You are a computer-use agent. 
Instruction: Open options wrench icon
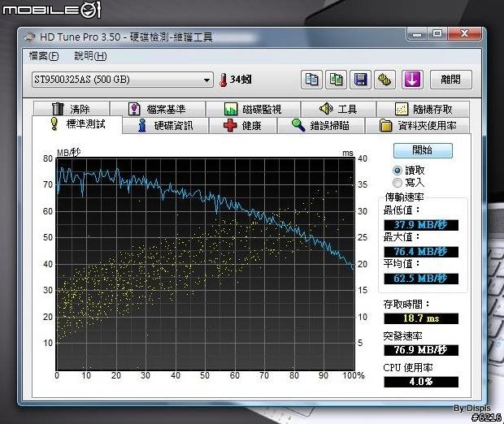[x=385, y=80]
